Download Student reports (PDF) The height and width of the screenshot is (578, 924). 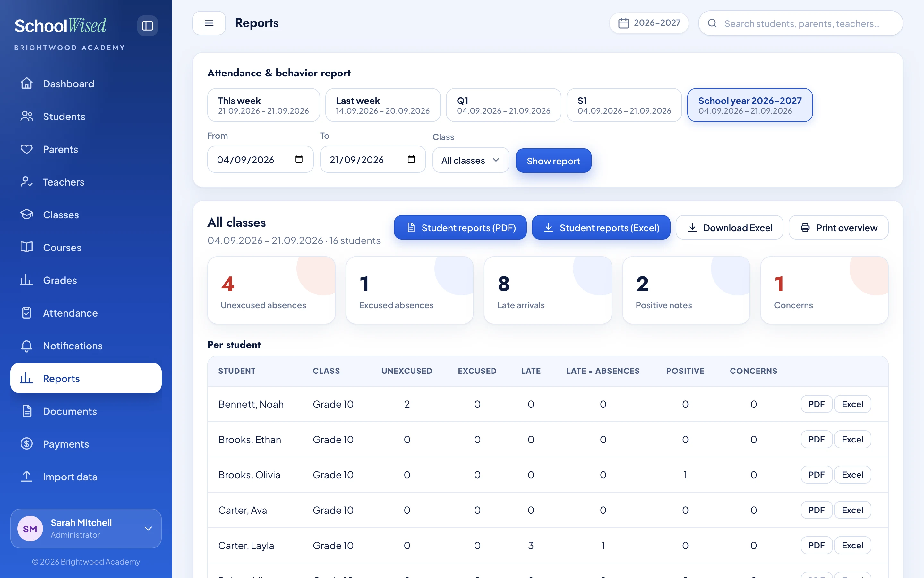[x=460, y=227]
